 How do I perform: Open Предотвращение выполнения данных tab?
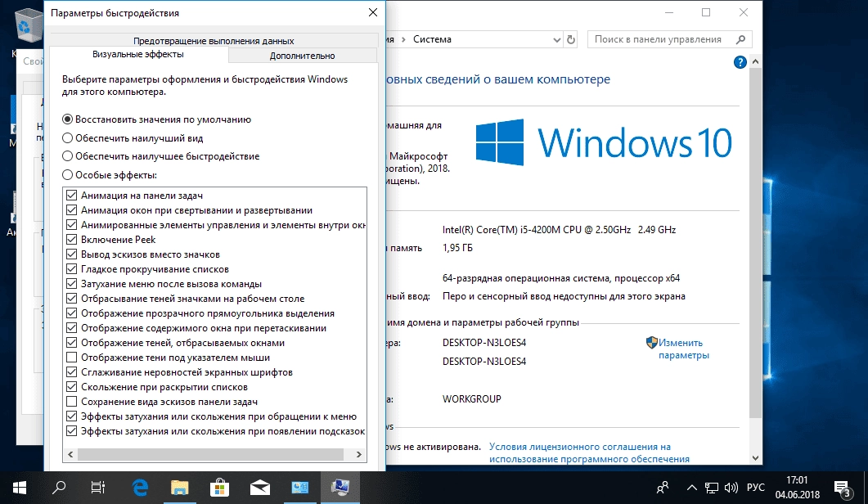point(214,40)
